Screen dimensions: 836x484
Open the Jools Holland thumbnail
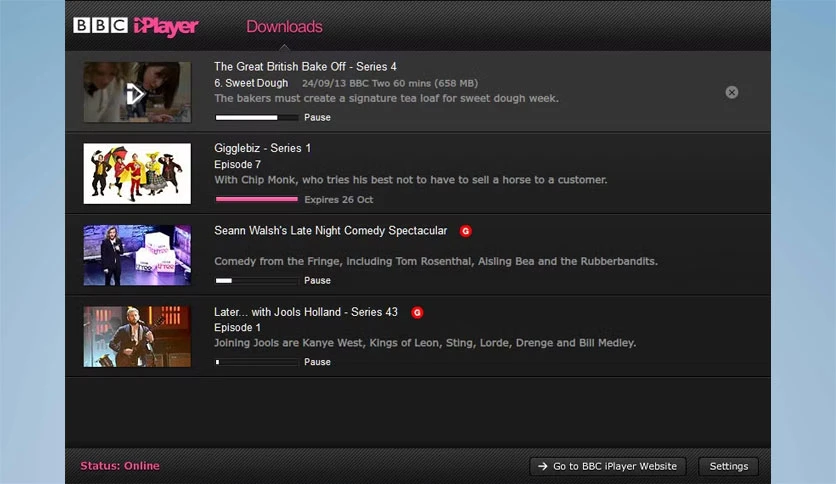[x=137, y=336]
